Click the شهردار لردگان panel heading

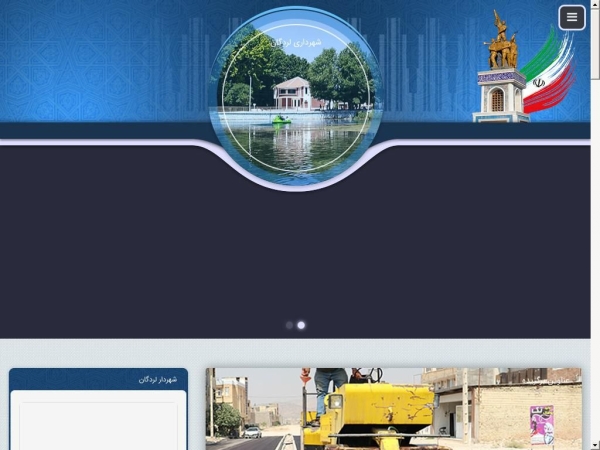(x=158, y=380)
